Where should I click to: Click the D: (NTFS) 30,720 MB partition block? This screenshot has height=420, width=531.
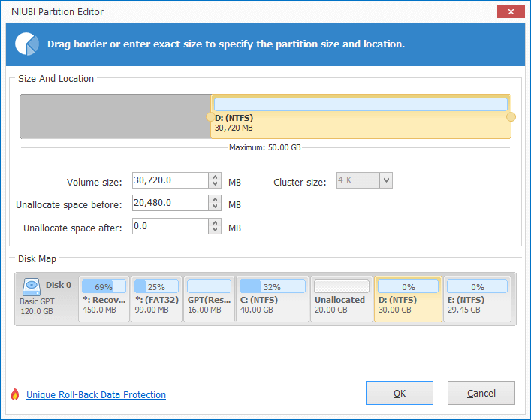[x=361, y=116]
